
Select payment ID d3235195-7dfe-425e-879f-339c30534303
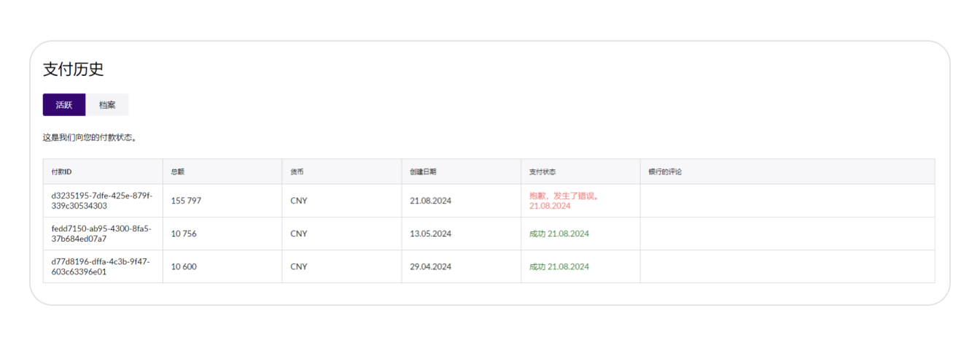point(101,201)
